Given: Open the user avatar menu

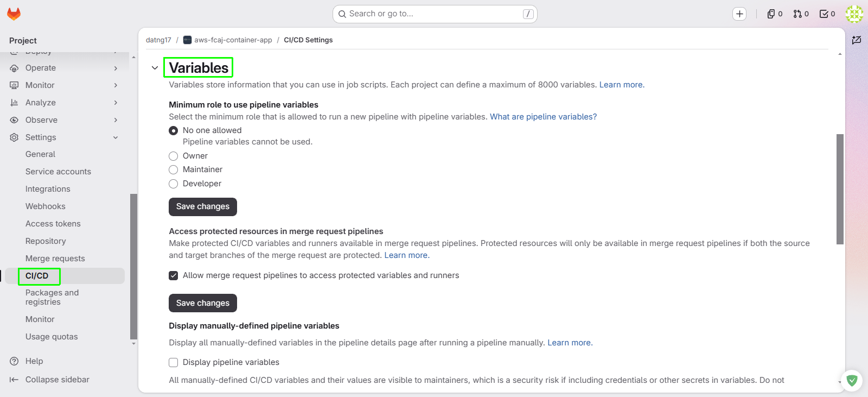Looking at the screenshot, I should (x=854, y=14).
